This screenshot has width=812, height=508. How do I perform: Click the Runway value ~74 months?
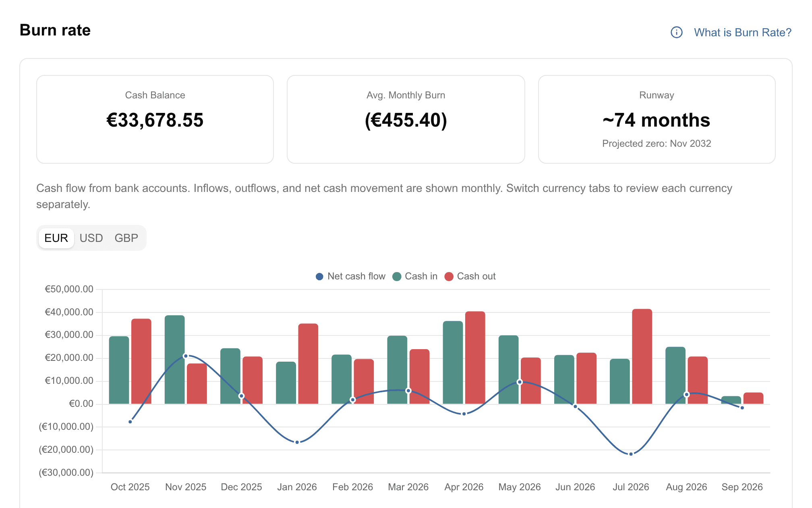657,120
